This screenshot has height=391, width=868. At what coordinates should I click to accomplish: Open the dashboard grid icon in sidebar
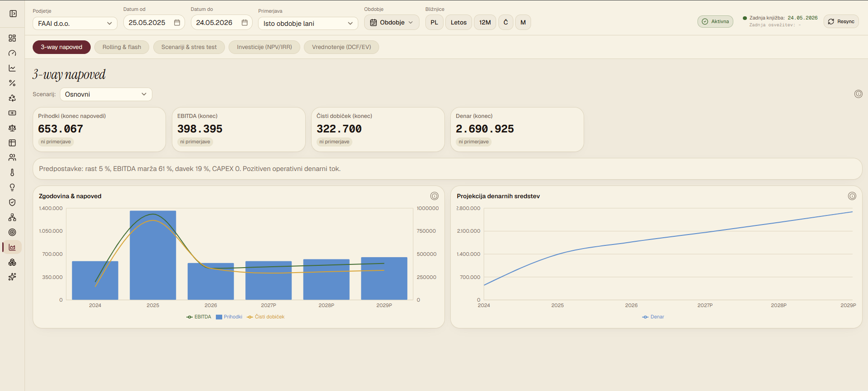coord(12,38)
